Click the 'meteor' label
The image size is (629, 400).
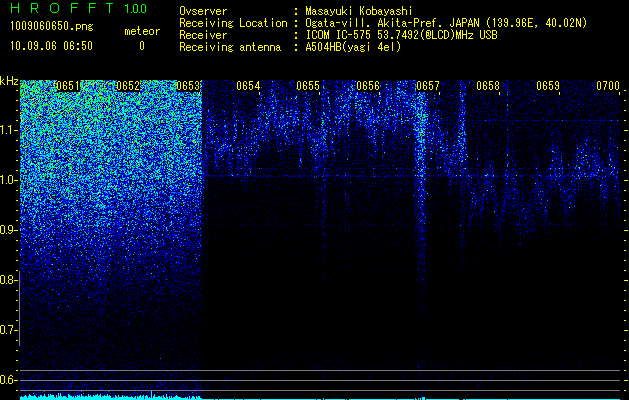pos(142,31)
